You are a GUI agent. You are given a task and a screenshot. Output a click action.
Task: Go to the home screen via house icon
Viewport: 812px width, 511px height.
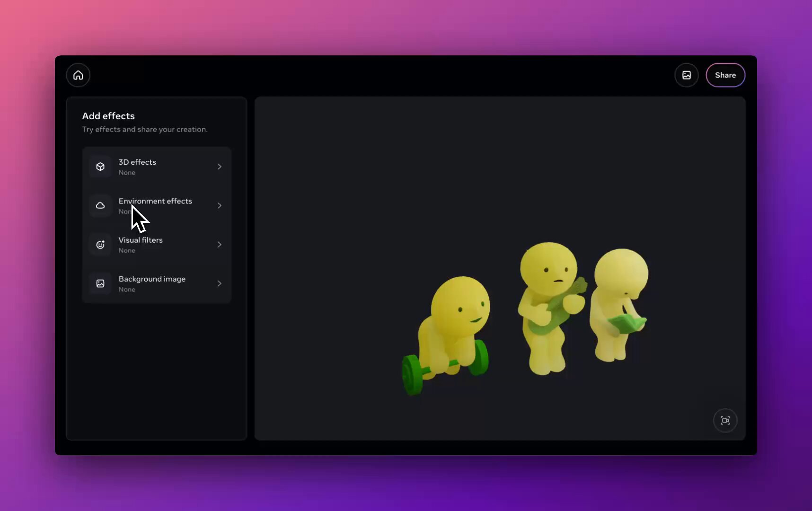pyautogui.click(x=78, y=75)
